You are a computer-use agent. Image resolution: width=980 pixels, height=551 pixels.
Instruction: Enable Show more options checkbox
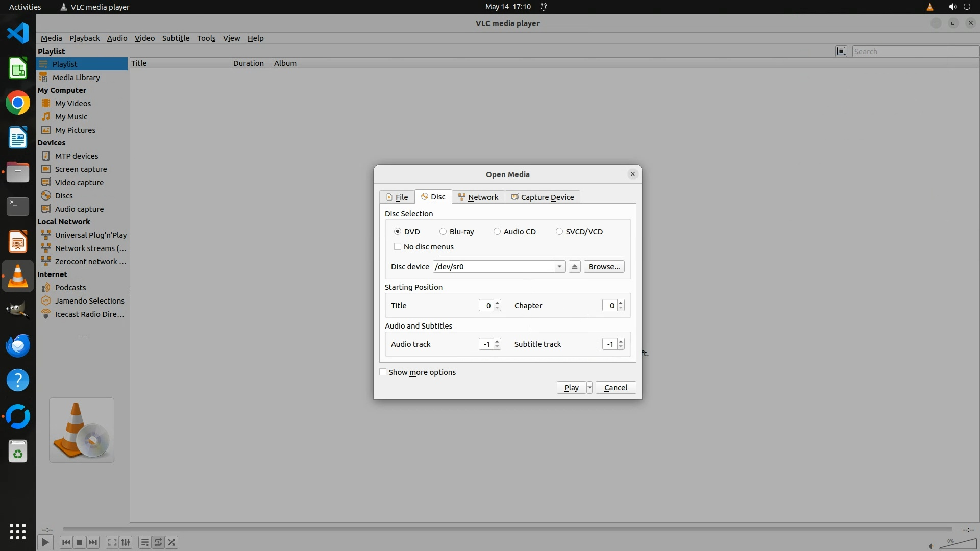coord(383,372)
